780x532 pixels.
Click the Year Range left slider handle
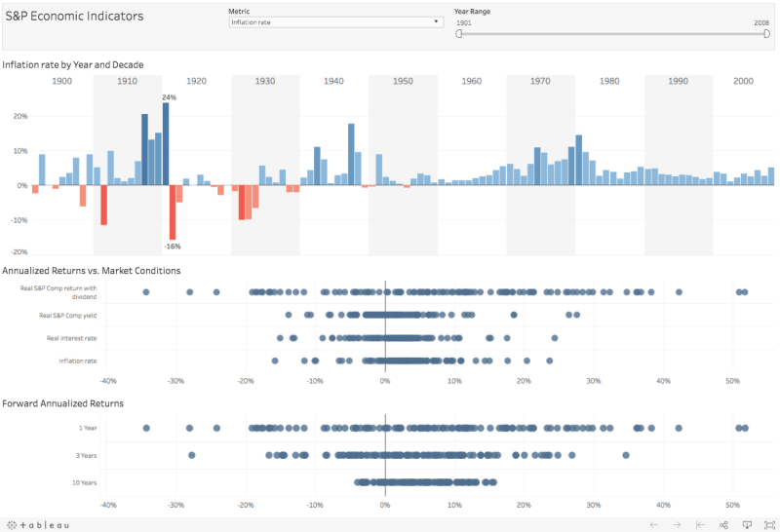click(x=459, y=33)
